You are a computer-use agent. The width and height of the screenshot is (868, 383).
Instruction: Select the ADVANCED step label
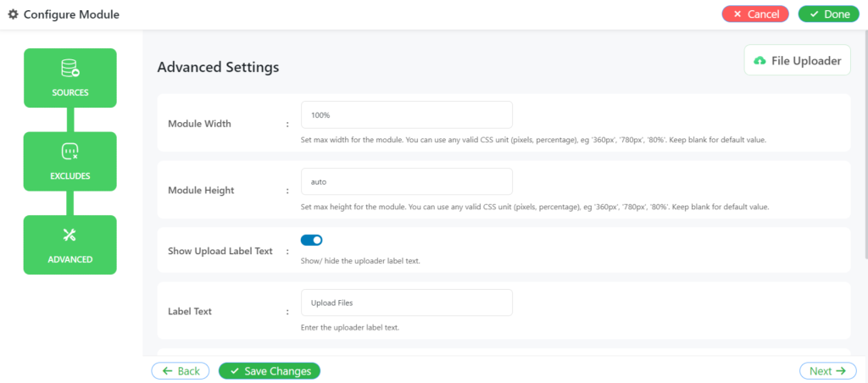click(x=70, y=259)
